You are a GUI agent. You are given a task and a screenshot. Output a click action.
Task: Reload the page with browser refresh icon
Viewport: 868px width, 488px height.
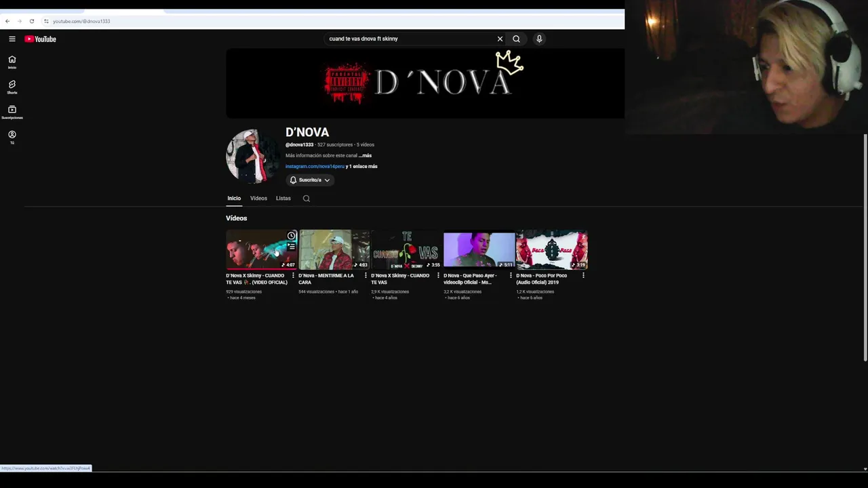31,21
